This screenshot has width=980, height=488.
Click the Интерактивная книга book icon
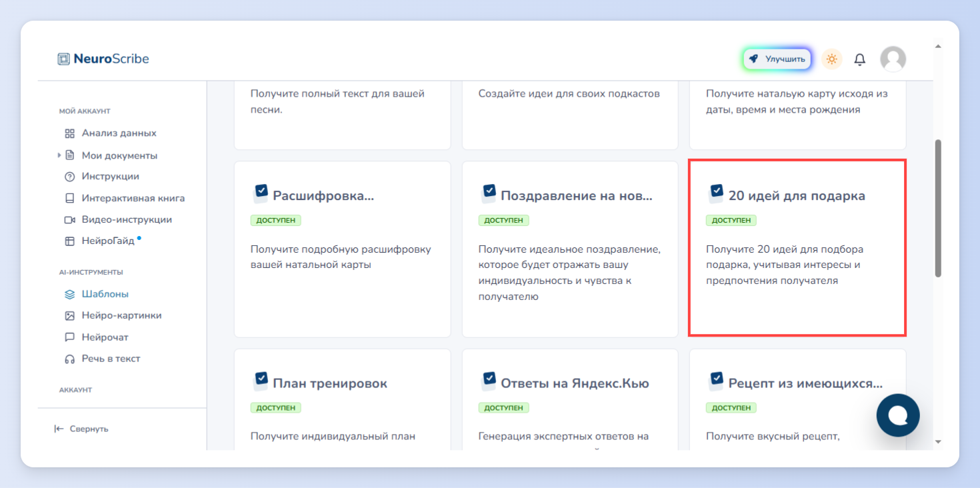click(x=69, y=198)
